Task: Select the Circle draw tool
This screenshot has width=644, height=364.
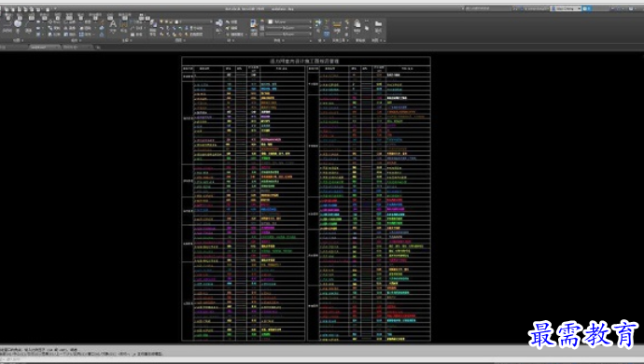Action: (x=18, y=24)
